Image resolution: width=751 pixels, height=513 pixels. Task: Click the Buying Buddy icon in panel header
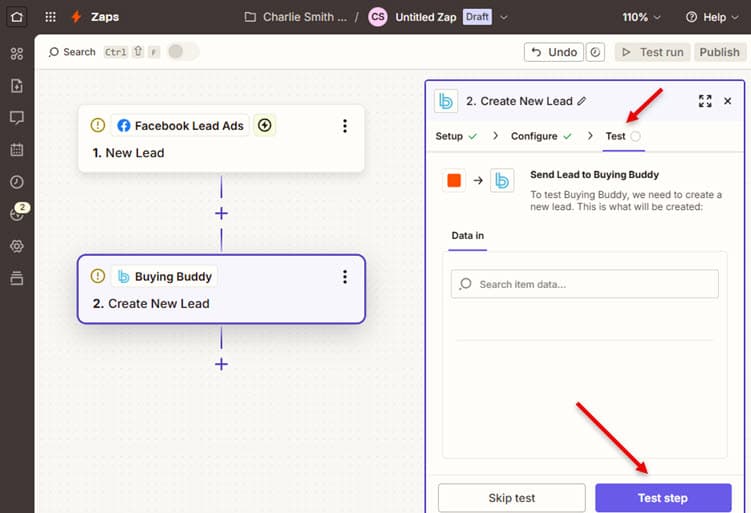click(x=446, y=101)
